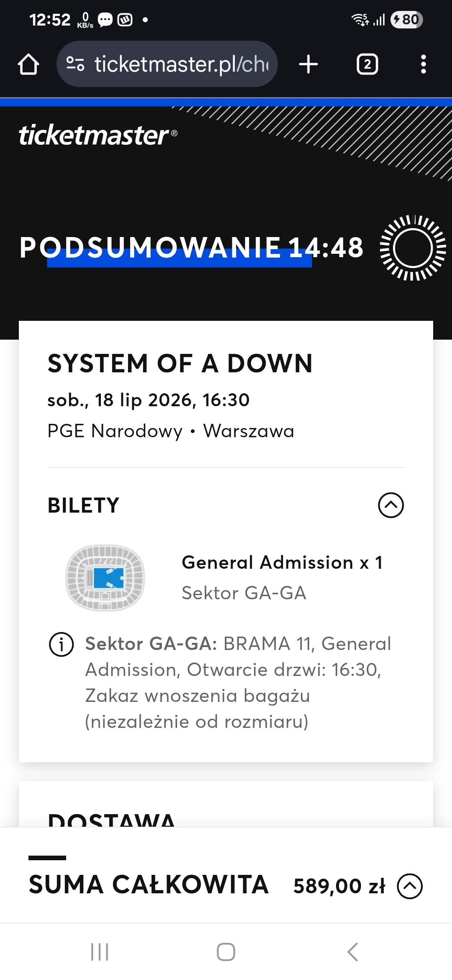Open the browser three-dot menu
Image resolution: width=452 pixels, height=980 pixels.
[423, 64]
